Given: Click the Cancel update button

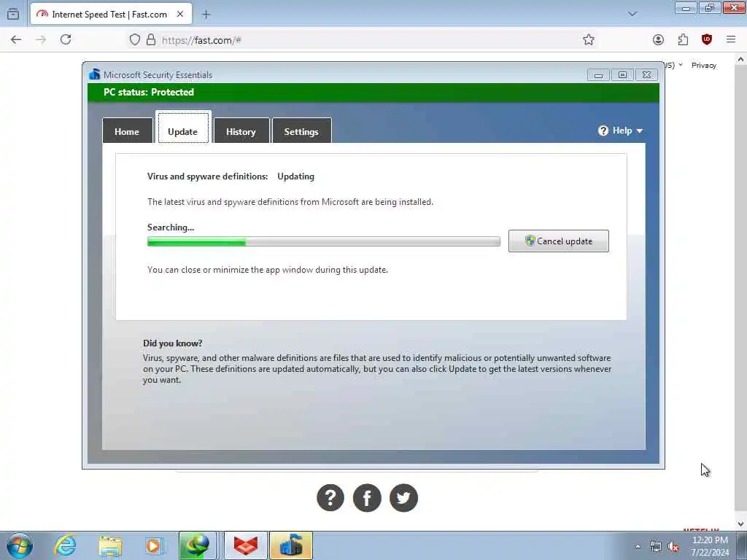Looking at the screenshot, I should [x=558, y=241].
